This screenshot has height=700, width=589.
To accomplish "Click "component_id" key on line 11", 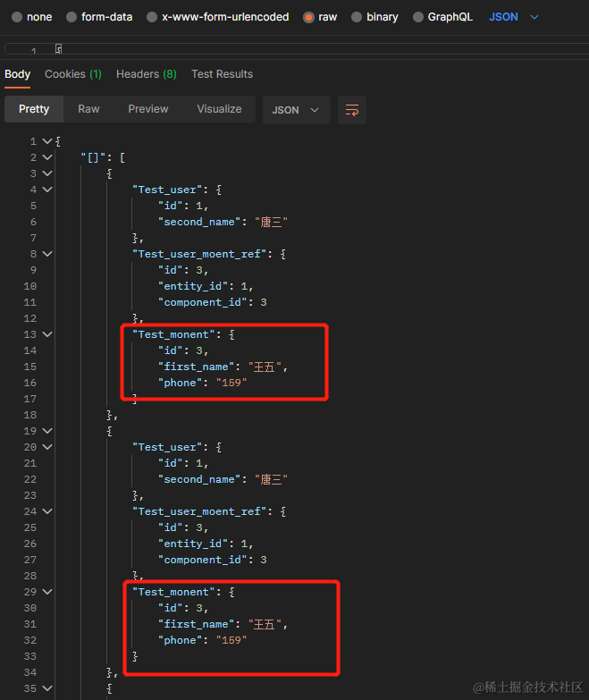I will (x=203, y=302).
